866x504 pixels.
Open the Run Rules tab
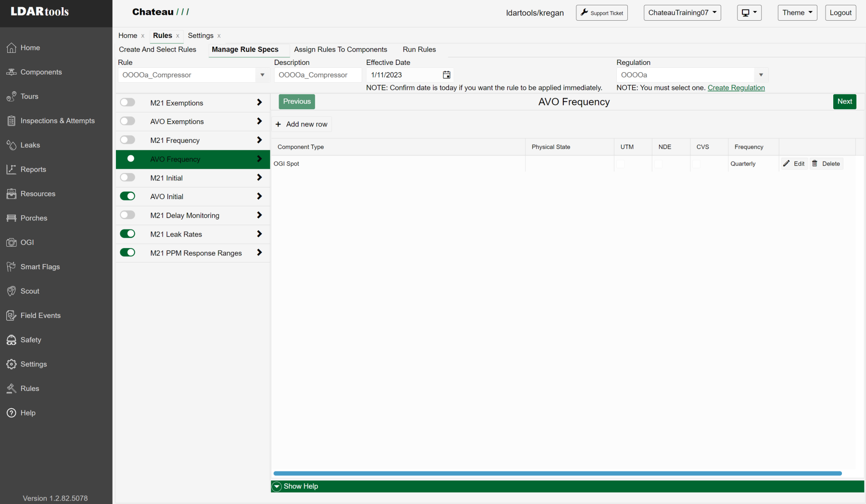click(420, 50)
